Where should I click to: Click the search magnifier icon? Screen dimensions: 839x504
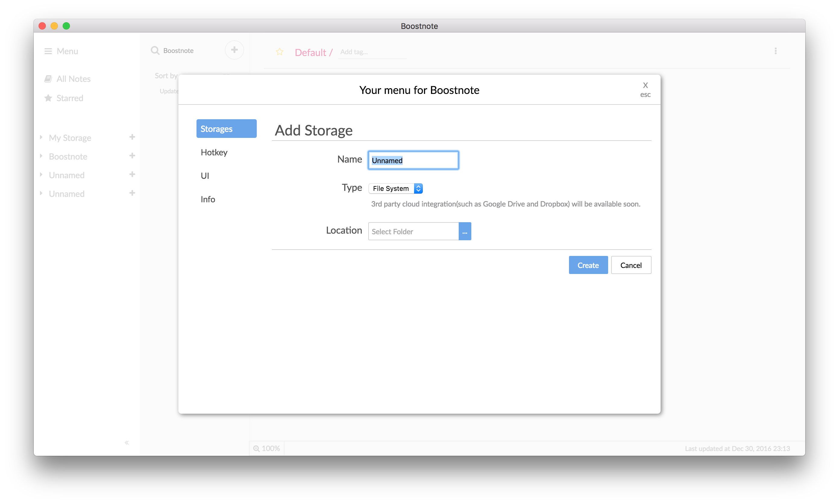[155, 51]
